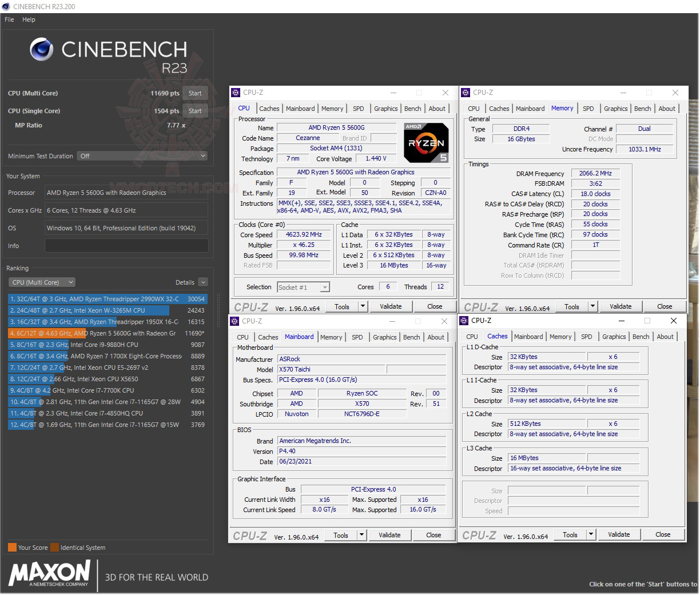
Task: Click the Processor field in Your System
Action: pos(126,193)
